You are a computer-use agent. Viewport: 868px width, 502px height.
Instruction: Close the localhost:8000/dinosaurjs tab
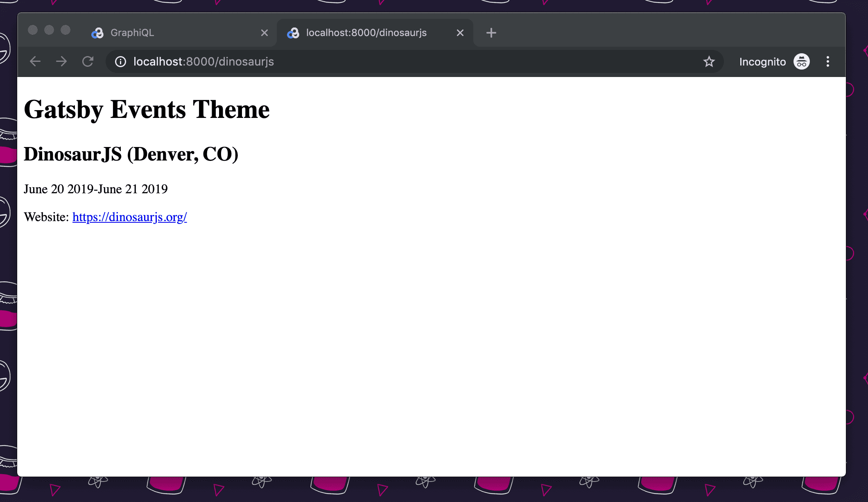pos(460,33)
